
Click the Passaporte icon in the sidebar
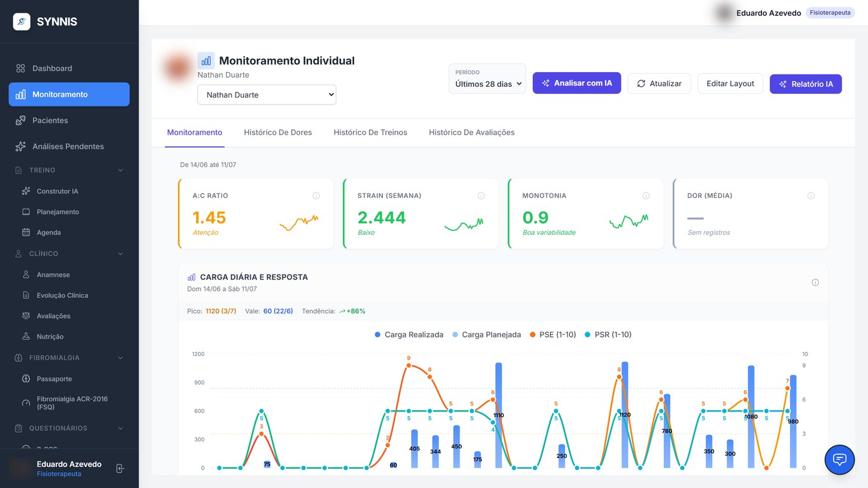(26, 379)
